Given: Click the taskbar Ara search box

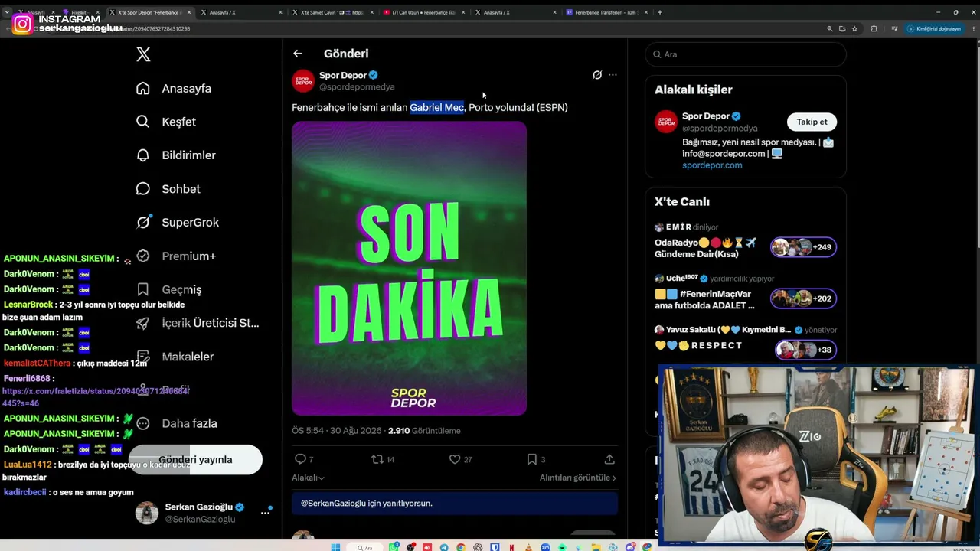Looking at the screenshot, I should (x=366, y=547).
